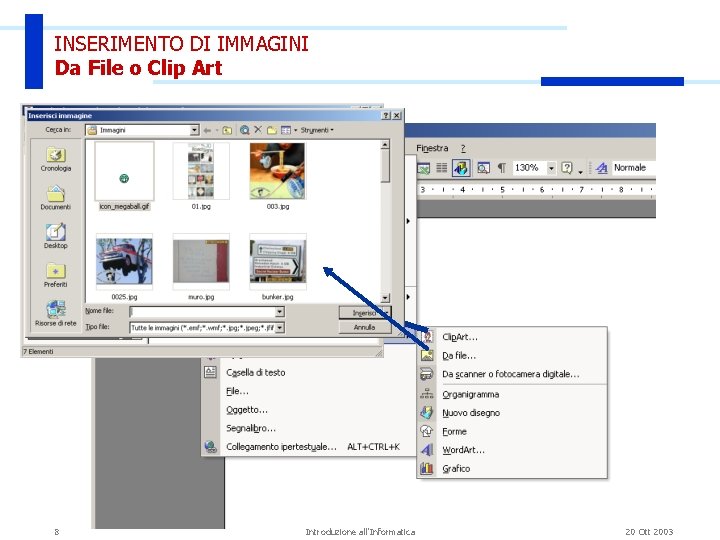Click the dialog help question mark button
The image size is (720, 540).
coord(387,116)
